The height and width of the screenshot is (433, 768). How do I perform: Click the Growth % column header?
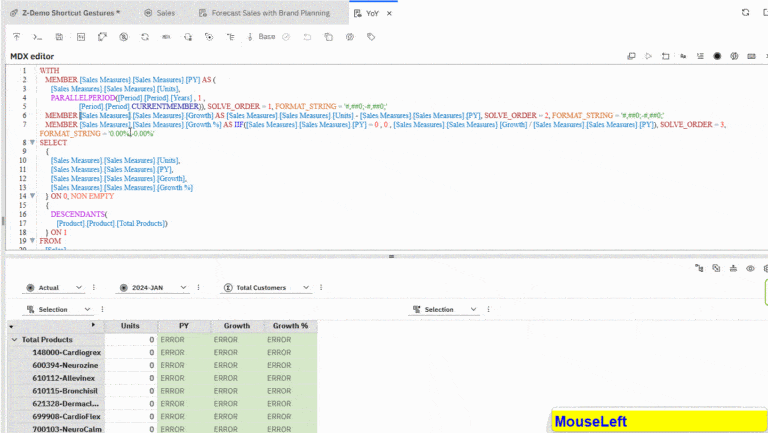click(290, 326)
